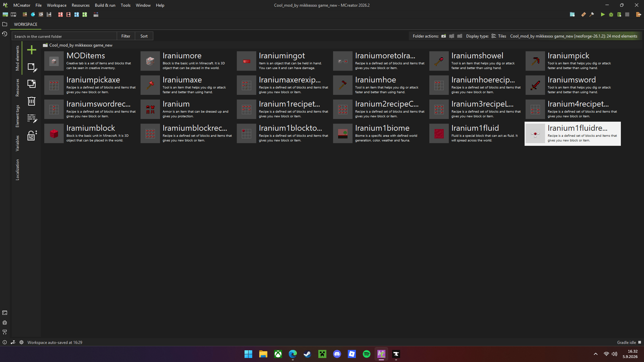Click the red-blue arrow toolbar icon
Image resolution: width=644 pixels, height=362 pixels.
point(96,14)
